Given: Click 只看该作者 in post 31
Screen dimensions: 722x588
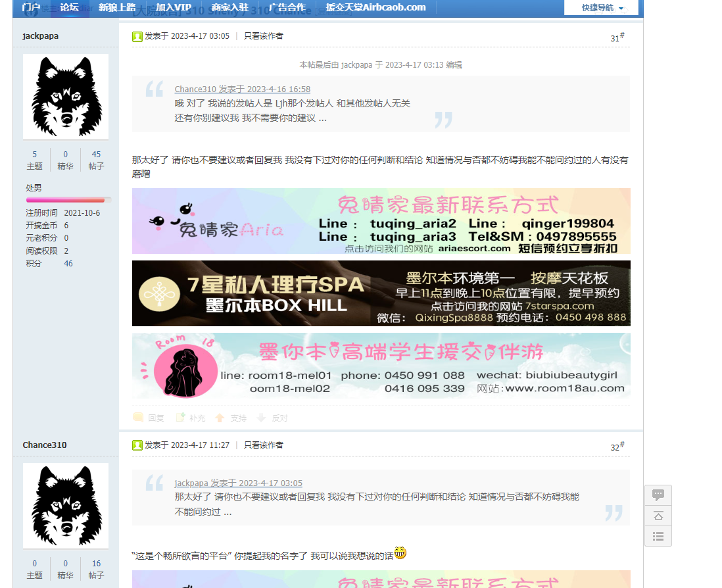Looking at the screenshot, I should [x=264, y=36].
